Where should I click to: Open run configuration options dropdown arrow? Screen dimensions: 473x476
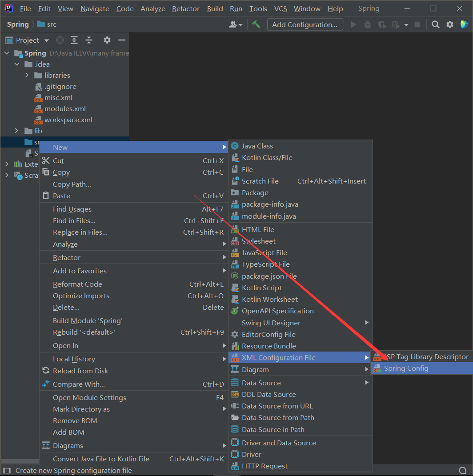[406, 25]
